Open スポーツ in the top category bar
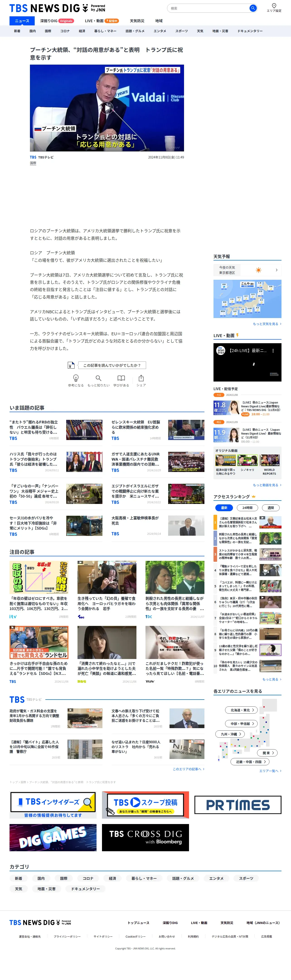Image resolution: width=291 pixels, height=980 pixels. pos(182,31)
